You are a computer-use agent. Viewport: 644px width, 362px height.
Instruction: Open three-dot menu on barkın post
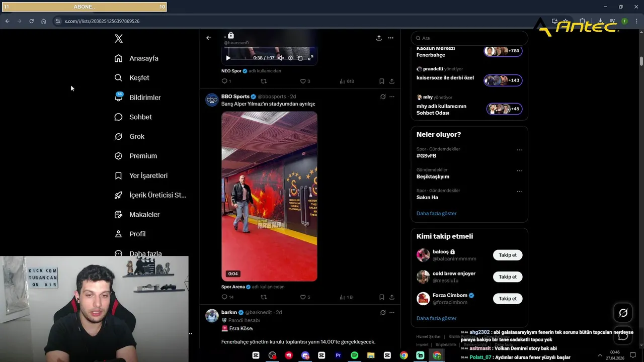point(392,312)
